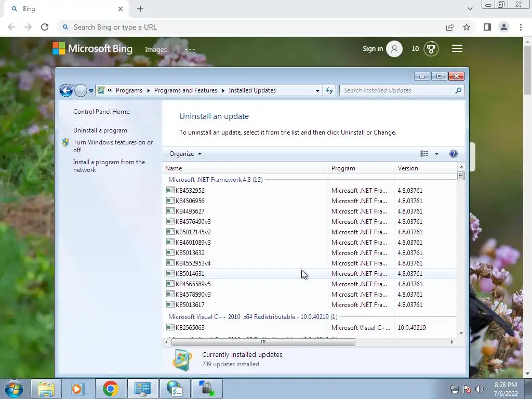
Task: Click Installed Updates breadcrumb segment
Action: (x=252, y=90)
